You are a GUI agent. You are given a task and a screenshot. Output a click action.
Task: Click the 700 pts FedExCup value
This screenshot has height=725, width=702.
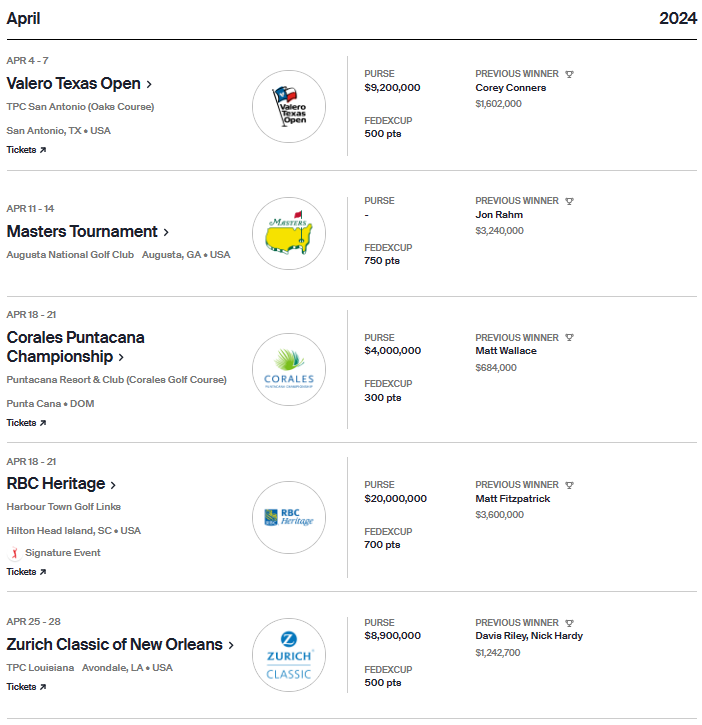tap(382, 545)
